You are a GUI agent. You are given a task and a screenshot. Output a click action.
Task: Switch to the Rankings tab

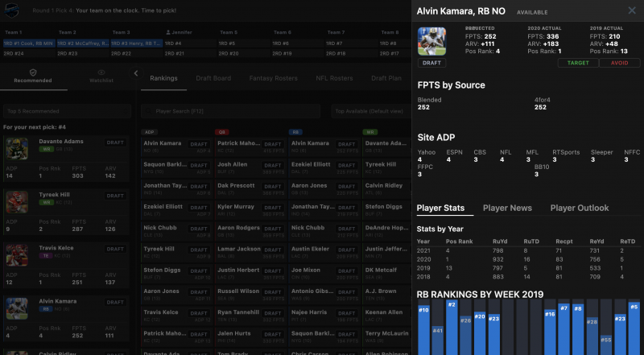tap(163, 78)
